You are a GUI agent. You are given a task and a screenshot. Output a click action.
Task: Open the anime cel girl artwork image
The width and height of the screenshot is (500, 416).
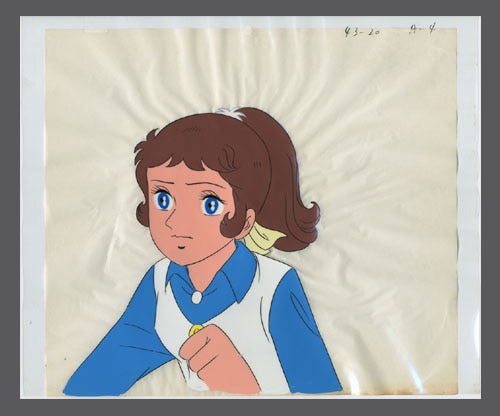[x=250, y=207]
